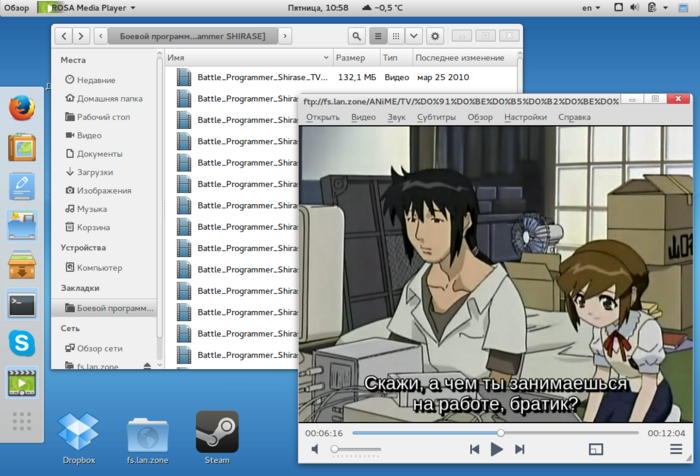Launch Firefox from the dock

[x=22, y=108]
